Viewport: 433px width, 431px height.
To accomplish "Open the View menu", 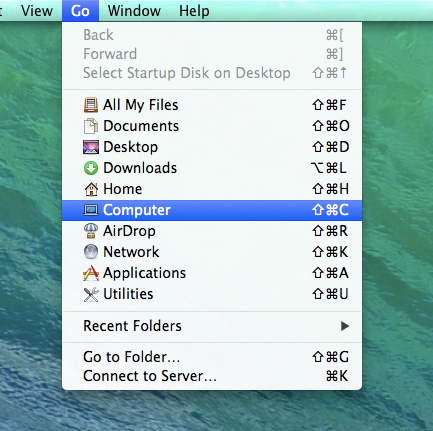I will (37, 11).
